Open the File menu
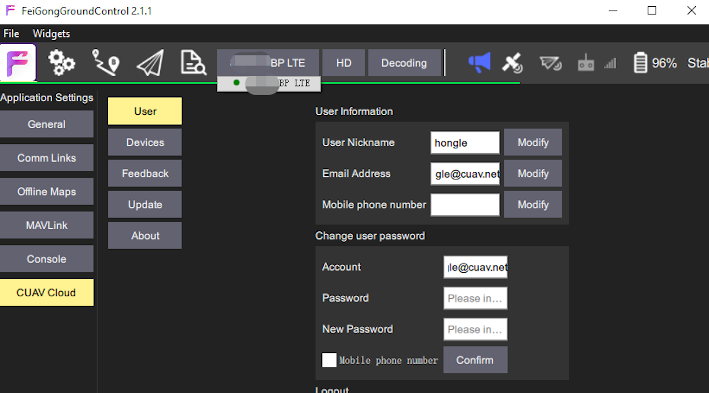 pyautogui.click(x=11, y=33)
